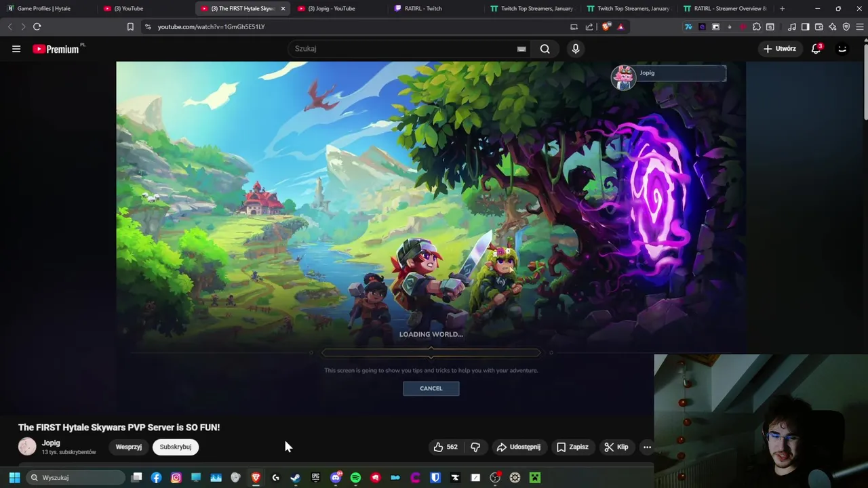The height and width of the screenshot is (488, 868).
Task: Switch to the Game Profiles | Hytale tab
Action: pos(49,8)
